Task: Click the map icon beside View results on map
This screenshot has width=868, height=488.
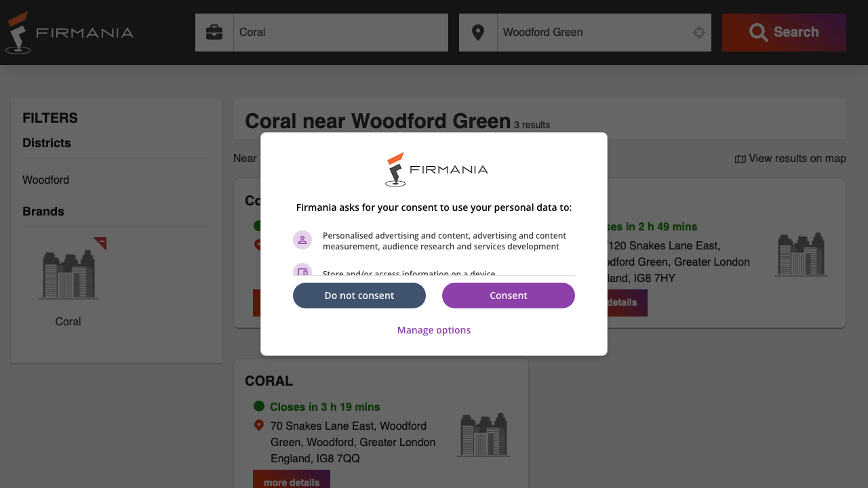Action: tap(739, 158)
